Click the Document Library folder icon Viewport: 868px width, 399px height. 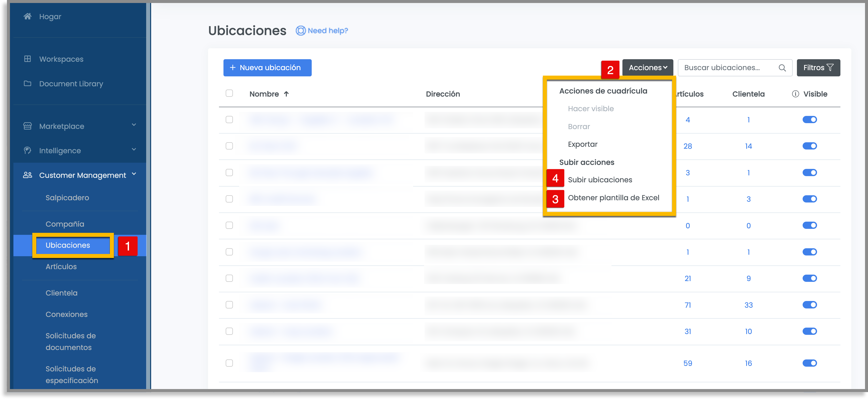28,83
